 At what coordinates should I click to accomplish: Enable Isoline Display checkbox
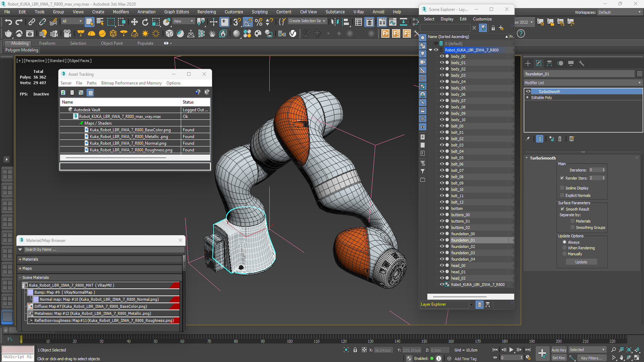click(562, 188)
